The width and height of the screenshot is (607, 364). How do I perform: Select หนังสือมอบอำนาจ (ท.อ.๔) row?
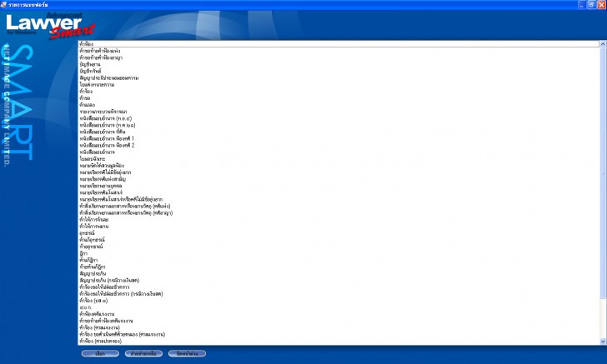[339, 118]
